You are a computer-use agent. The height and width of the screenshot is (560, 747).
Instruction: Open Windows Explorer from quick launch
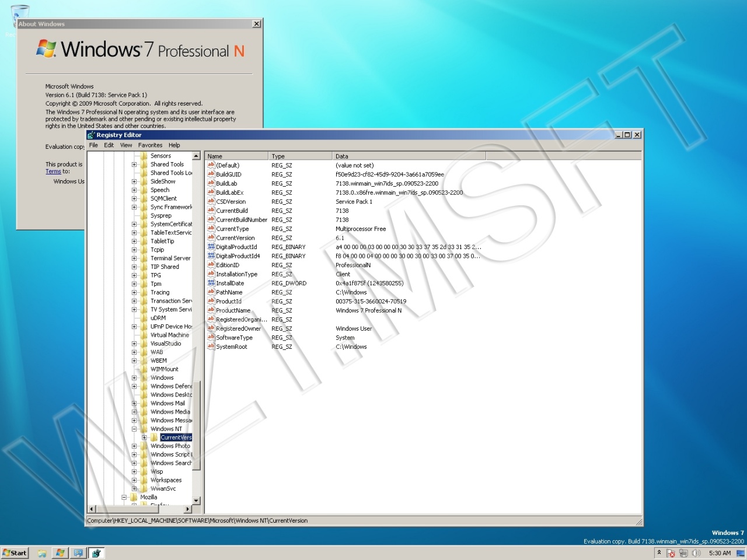coord(42,553)
